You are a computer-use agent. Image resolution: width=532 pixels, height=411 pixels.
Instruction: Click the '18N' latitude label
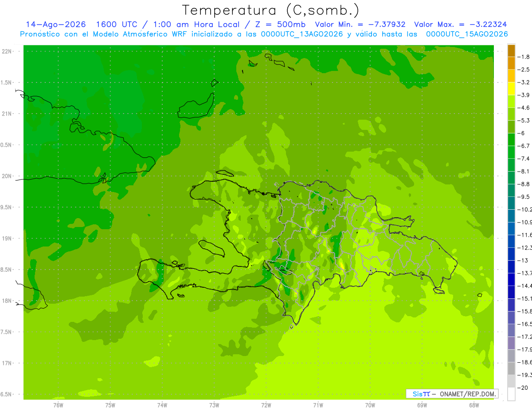point(7,301)
